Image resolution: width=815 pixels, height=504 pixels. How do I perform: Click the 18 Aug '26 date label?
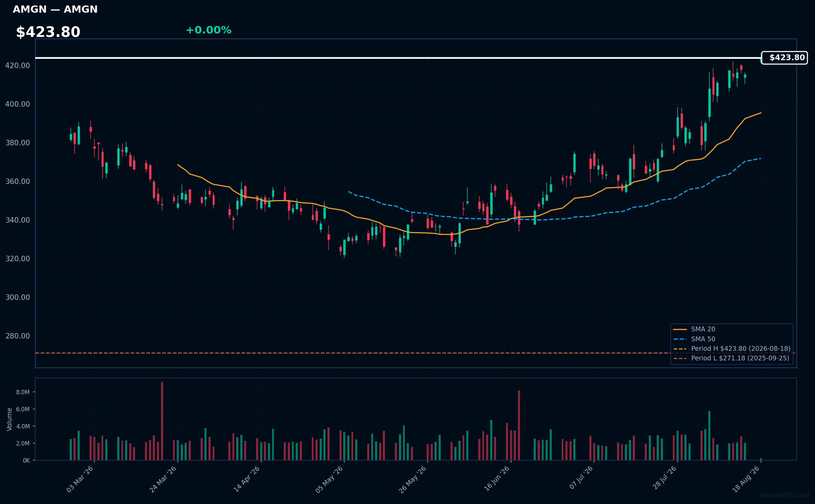746,479
